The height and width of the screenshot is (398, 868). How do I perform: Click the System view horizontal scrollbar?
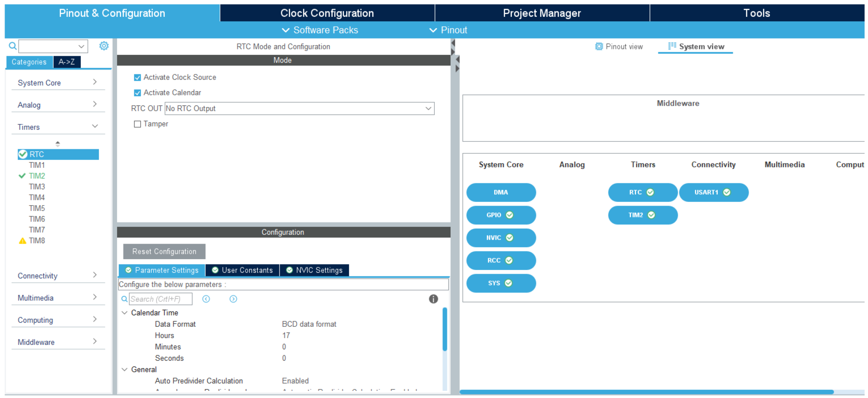pyautogui.click(x=647, y=392)
